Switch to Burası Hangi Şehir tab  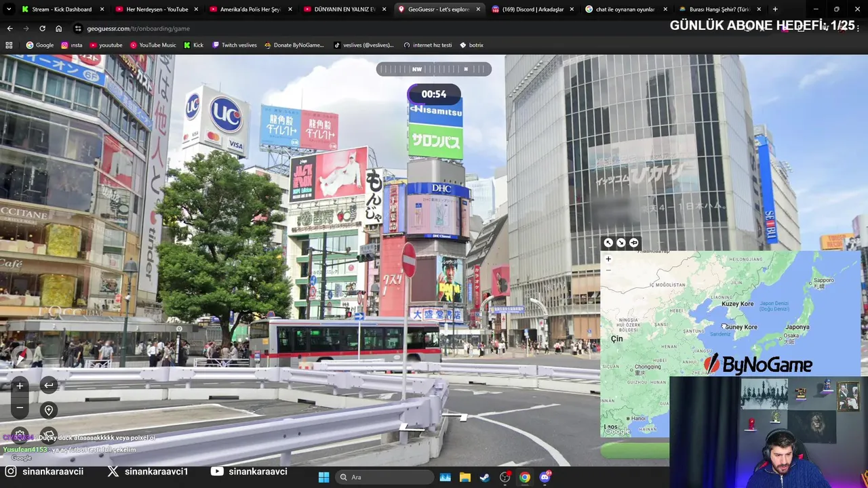(x=719, y=9)
